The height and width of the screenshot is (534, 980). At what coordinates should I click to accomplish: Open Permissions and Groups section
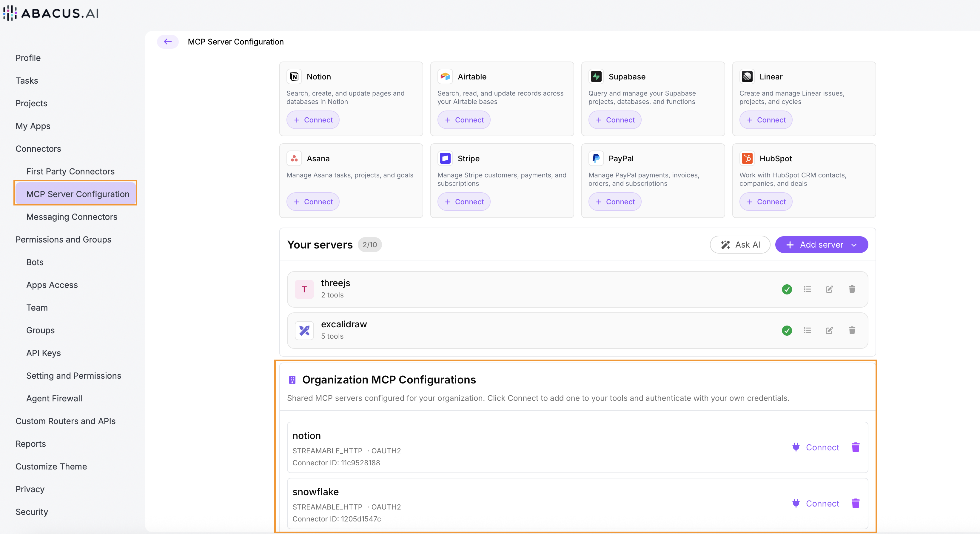click(64, 240)
